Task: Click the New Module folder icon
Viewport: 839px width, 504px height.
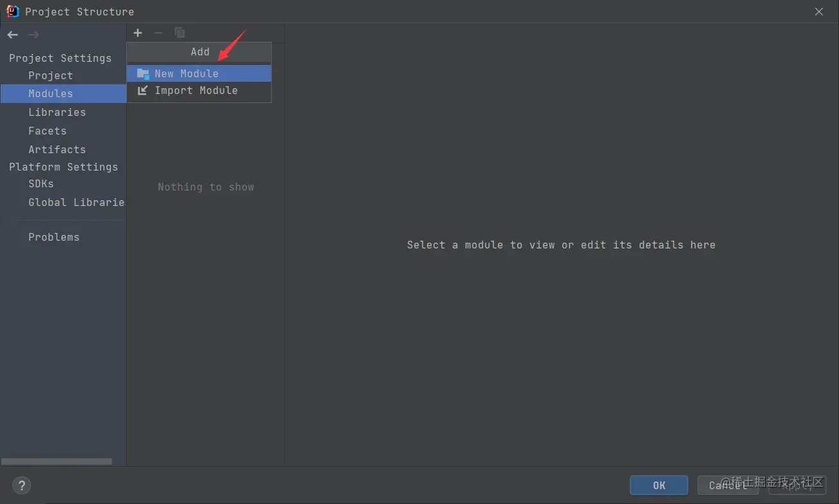Action: [143, 74]
